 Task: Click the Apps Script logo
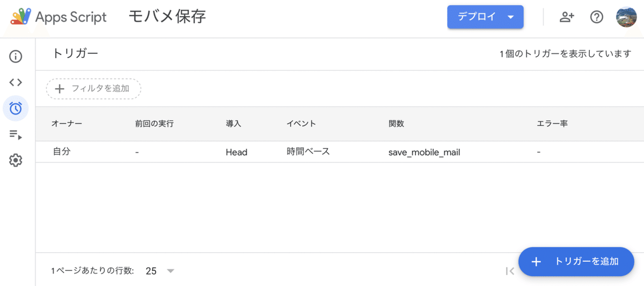(x=58, y=17)
